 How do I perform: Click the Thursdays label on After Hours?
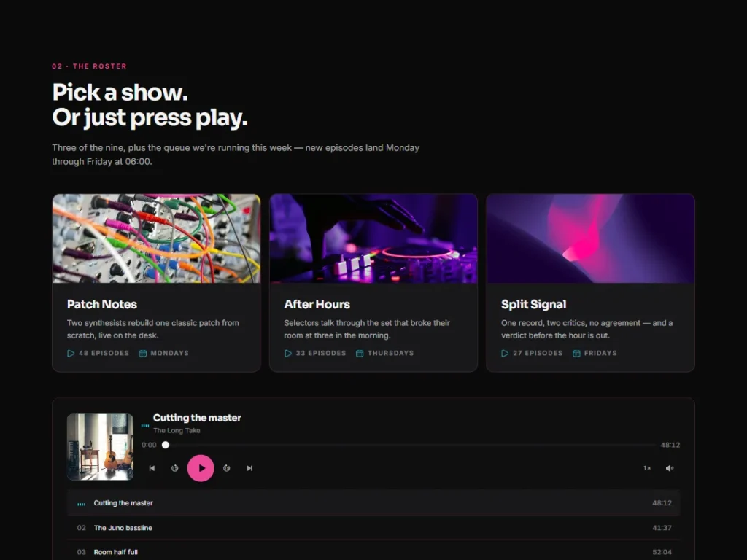391,354
